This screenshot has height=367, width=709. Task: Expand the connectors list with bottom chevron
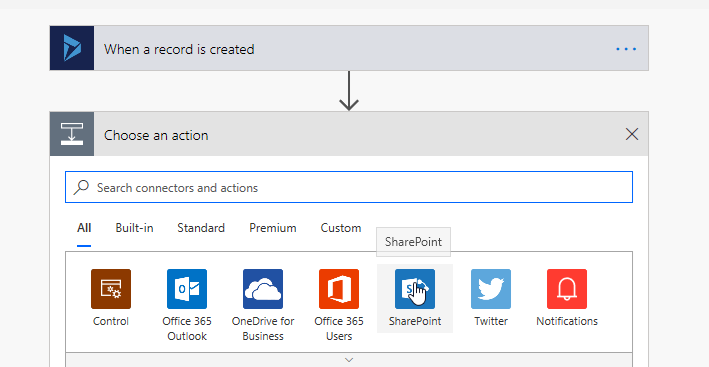tap(349, 360)
